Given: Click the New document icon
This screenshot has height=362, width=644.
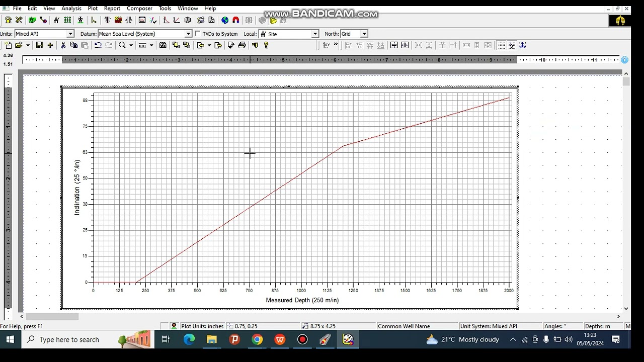Looking at the screenshot, I should [x=8, y=45].
